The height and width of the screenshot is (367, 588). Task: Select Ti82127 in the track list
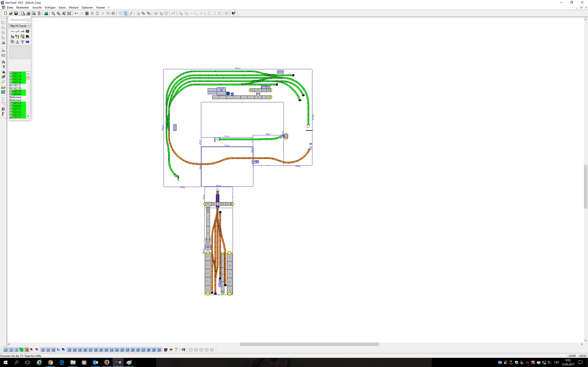click(x=17, y=85)
